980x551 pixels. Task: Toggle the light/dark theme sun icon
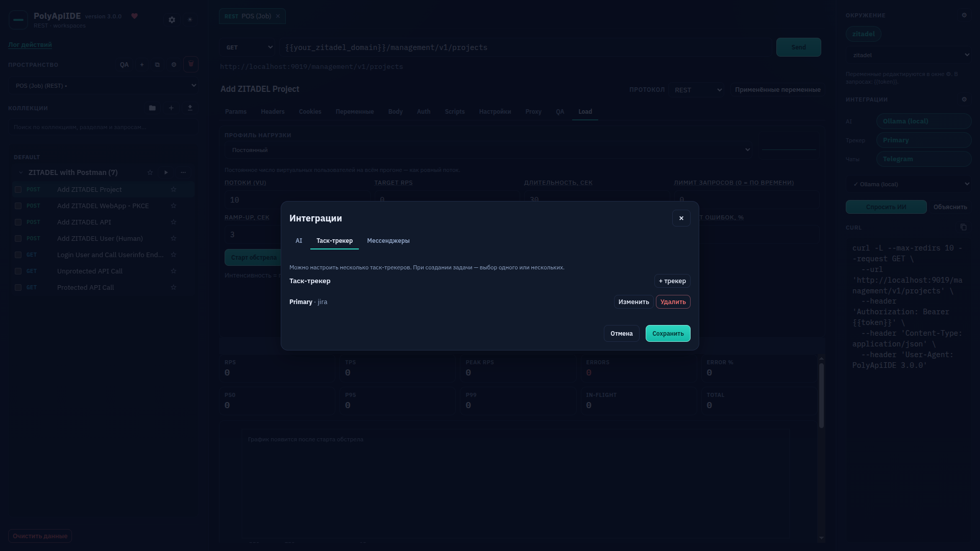click(190, 20)
